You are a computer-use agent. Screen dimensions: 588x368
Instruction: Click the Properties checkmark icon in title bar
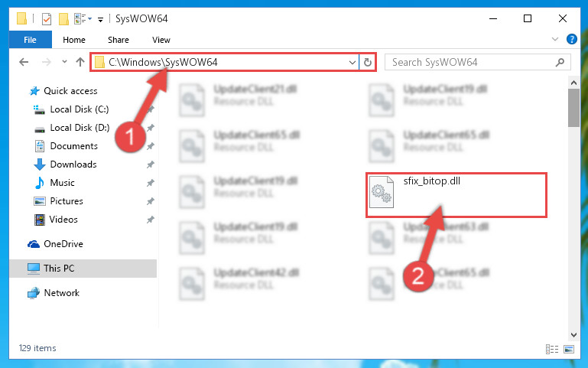click(x=47, y=19)
